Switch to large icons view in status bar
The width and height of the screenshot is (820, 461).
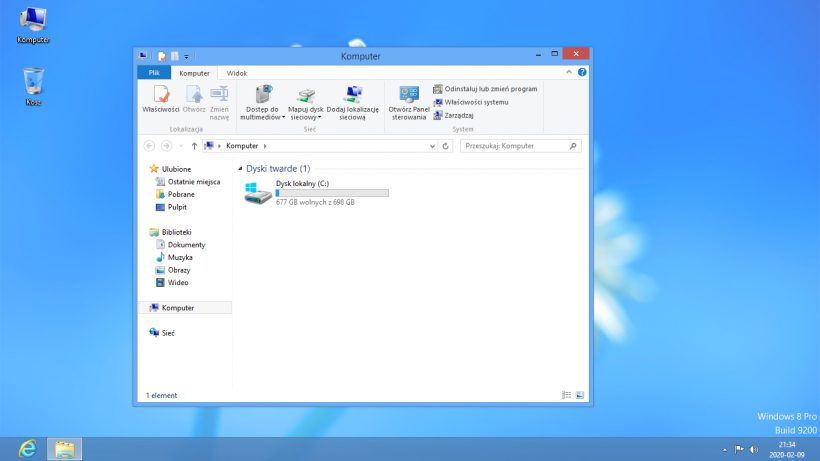579,395
